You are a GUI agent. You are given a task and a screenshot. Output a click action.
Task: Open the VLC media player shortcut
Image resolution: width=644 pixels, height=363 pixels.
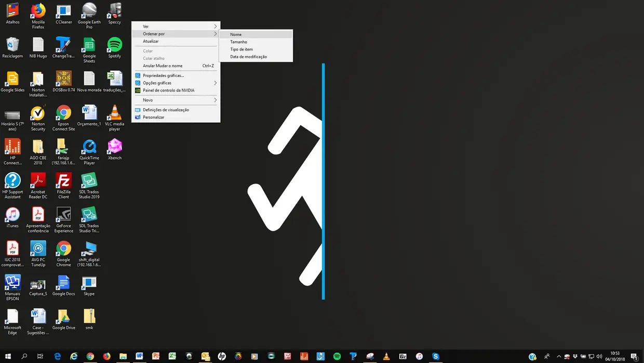tap(114, 114)
